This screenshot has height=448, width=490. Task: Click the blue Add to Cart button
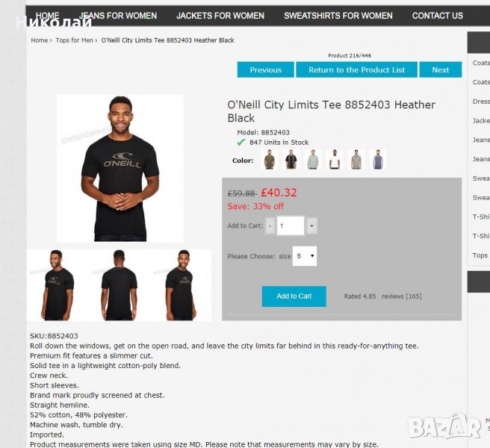[294, 296]
